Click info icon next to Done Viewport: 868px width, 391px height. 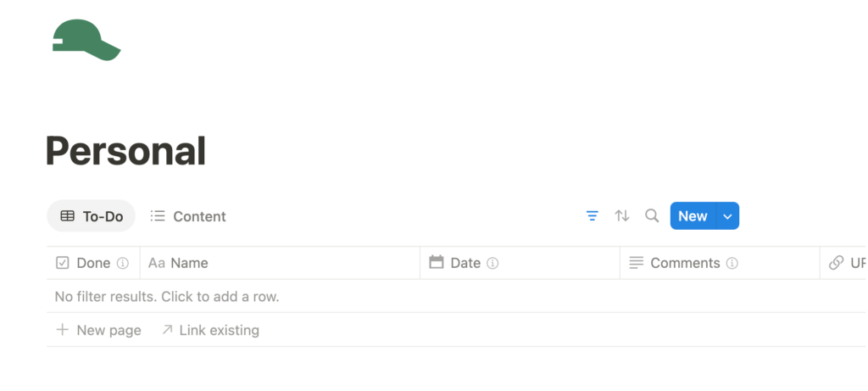coord(123,263)
